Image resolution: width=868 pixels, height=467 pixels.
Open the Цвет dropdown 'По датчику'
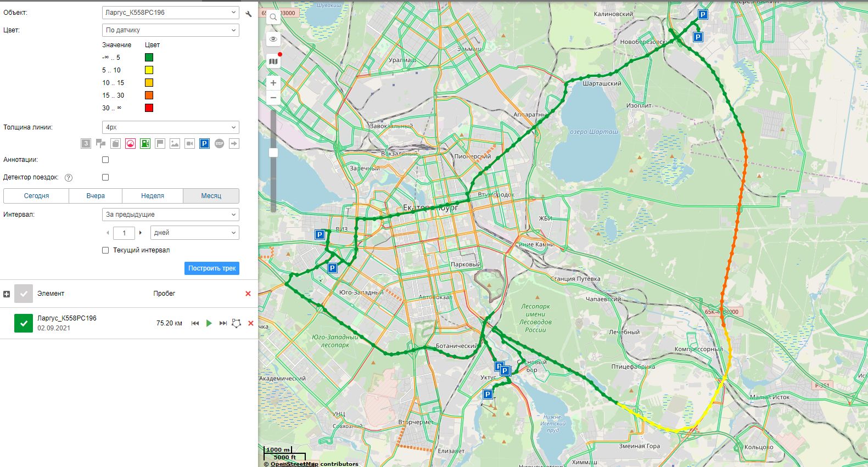(170, 30)
